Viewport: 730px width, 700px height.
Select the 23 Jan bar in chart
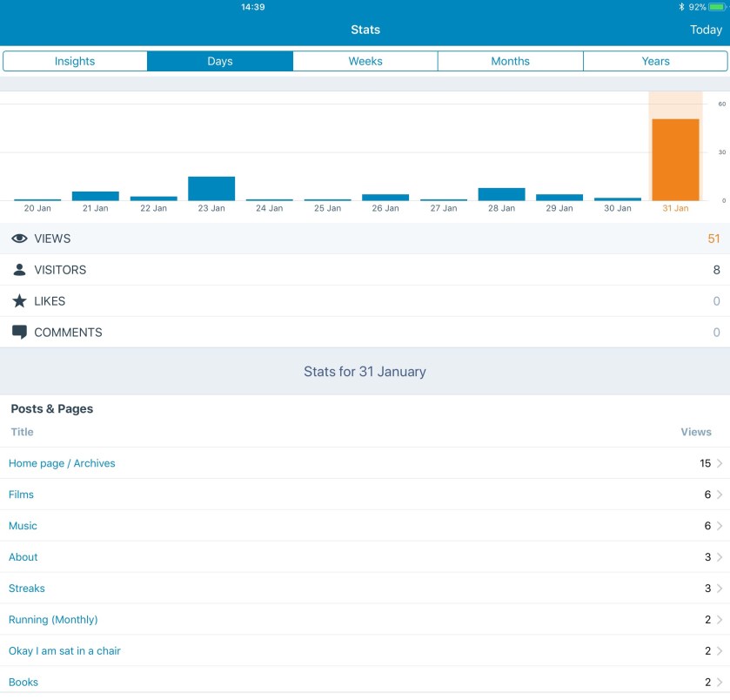[x=211, y=189]
